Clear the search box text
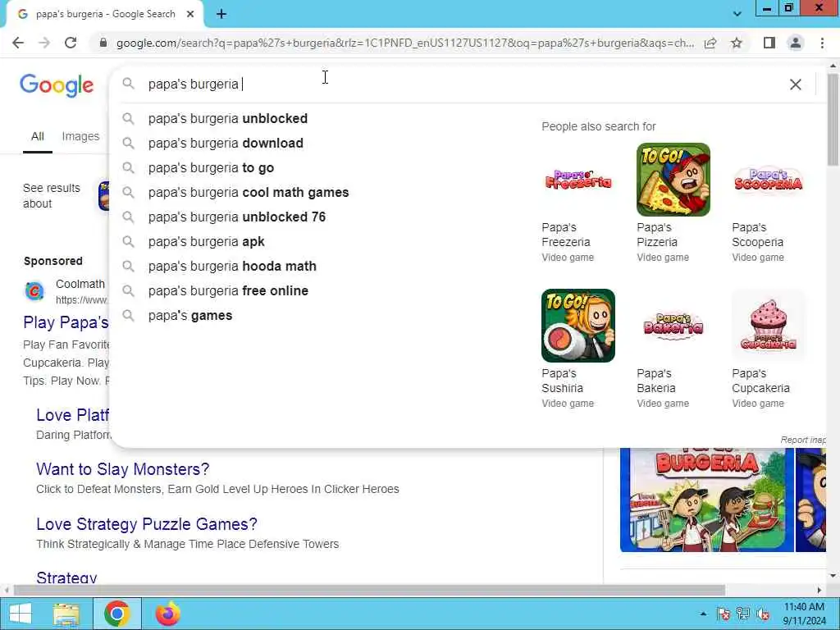 click(x=796, y=84)
